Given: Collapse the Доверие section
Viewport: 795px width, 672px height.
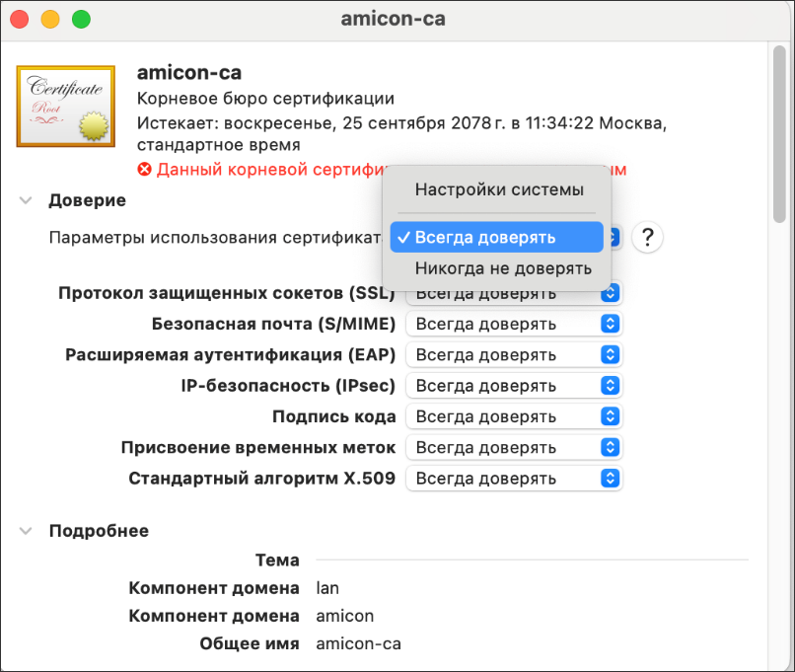Looking at the screenshot, I should (25, 200).
